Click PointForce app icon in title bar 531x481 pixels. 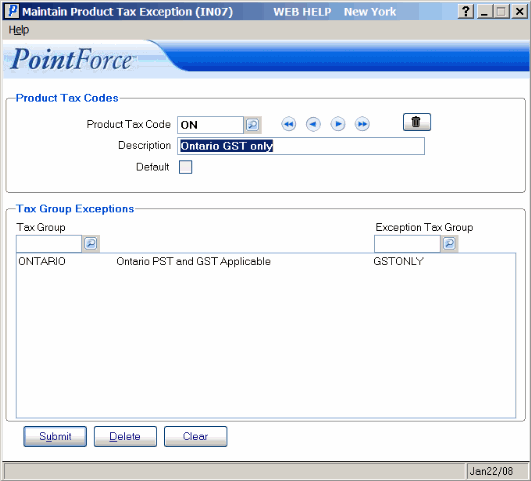pos(13,11)
